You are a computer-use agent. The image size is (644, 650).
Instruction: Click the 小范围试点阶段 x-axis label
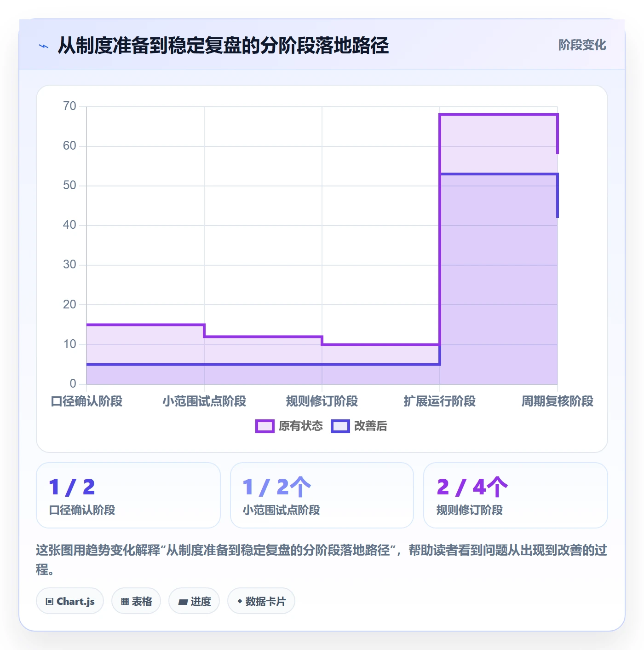pyautogui.click(x=204, y=401)
